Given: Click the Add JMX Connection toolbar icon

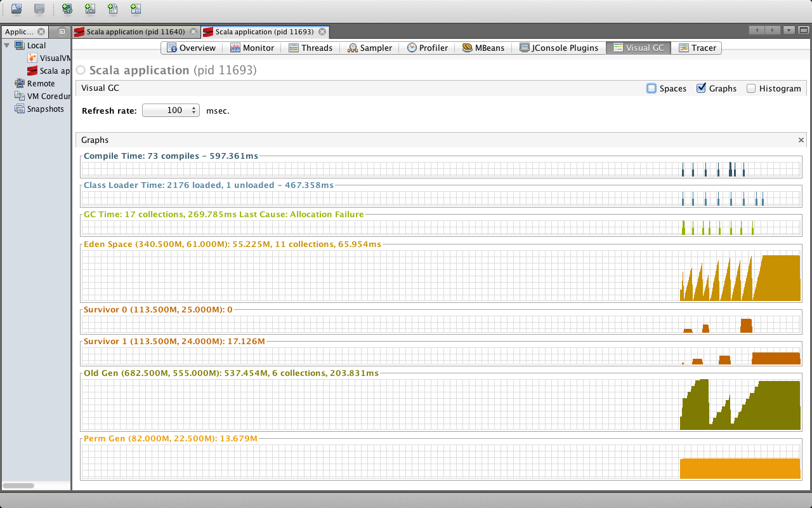Looking at the screenshot, I should (x=90, y=9).
